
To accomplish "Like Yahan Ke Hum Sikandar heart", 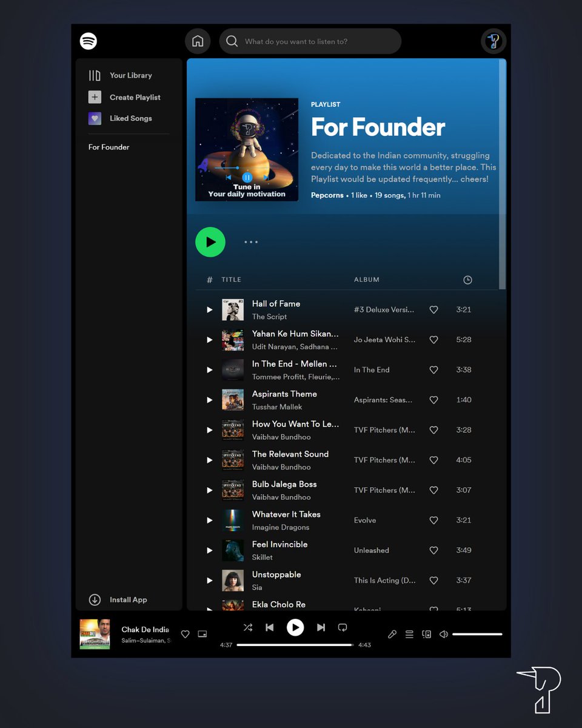I will 433,340.
